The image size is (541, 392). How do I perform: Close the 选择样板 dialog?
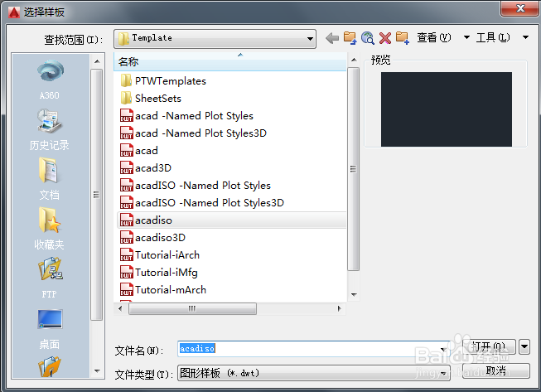(520, 8)
